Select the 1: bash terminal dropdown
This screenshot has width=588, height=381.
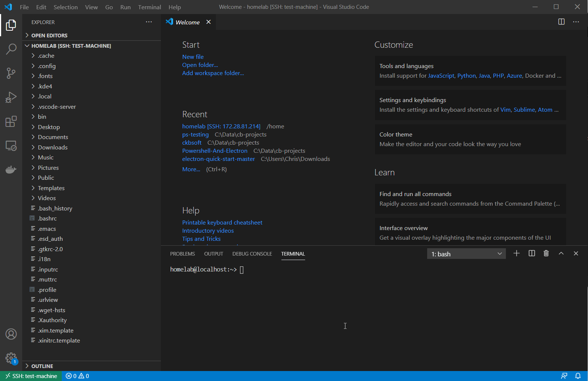(x=466, y=254)
